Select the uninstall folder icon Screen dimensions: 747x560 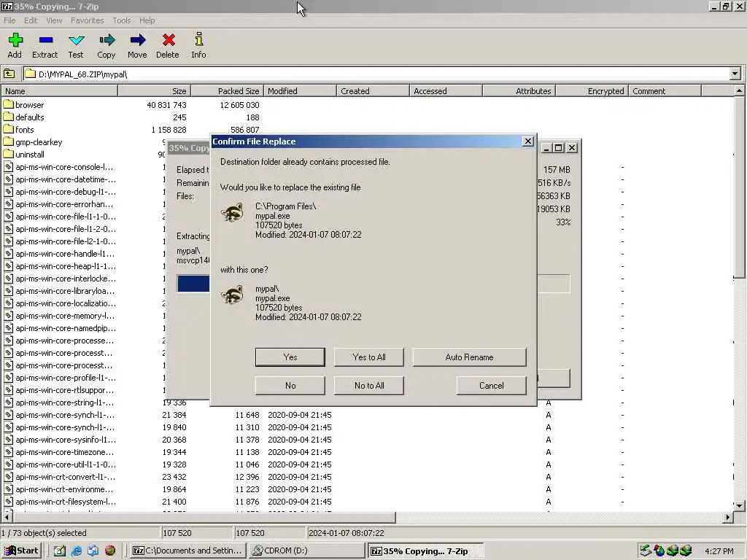[x=8, y=154]
